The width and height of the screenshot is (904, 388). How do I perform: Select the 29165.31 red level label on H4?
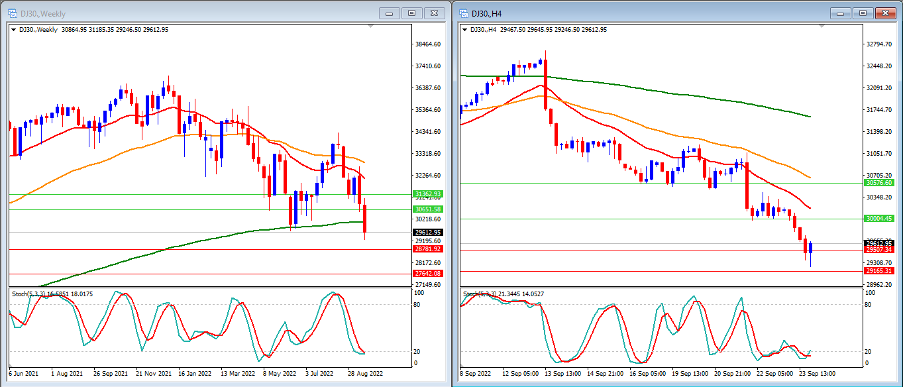879,270
